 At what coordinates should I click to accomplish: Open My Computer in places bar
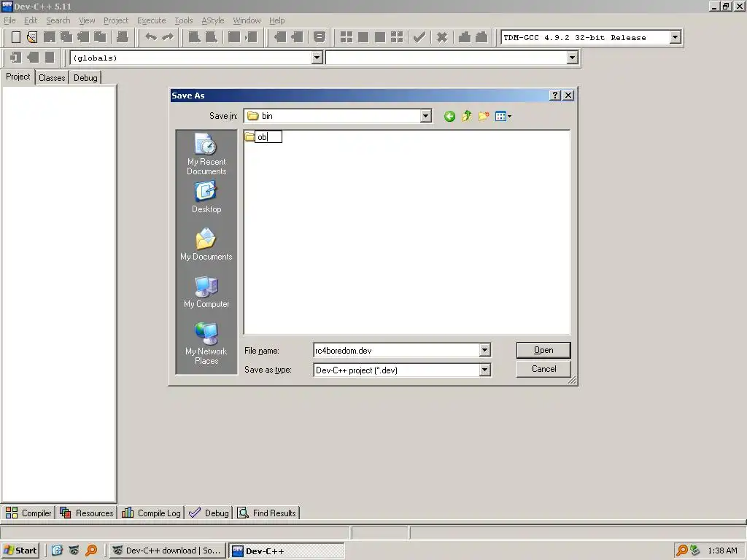click(x=206, y=292)
